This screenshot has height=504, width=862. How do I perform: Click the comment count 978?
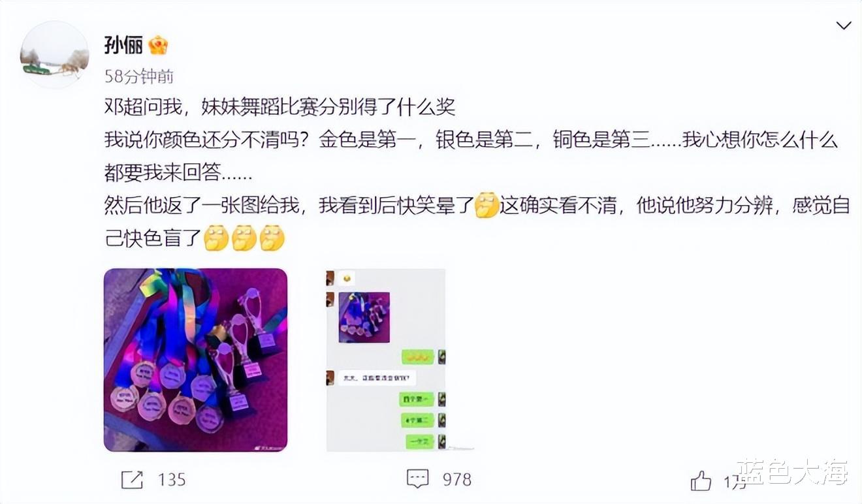click(457, 479)
